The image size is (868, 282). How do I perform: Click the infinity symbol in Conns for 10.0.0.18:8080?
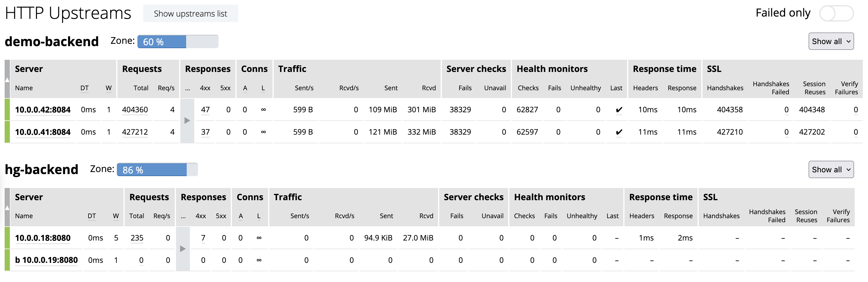[x=259, y=238]
